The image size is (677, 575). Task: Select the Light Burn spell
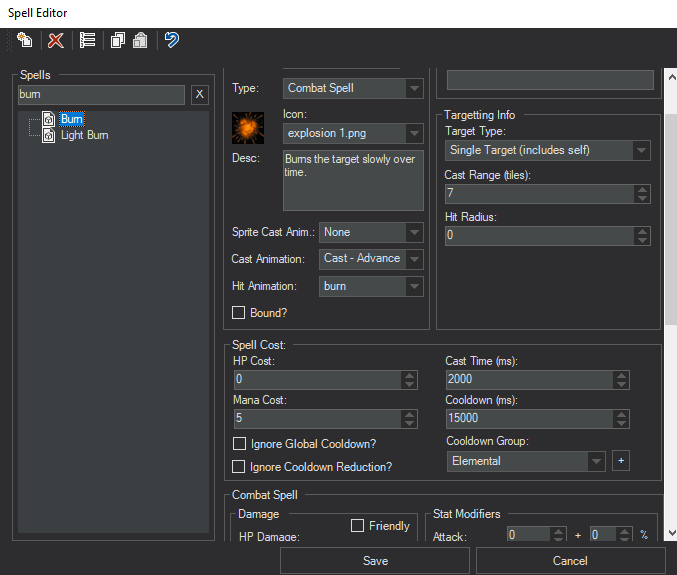pos(85,135)
